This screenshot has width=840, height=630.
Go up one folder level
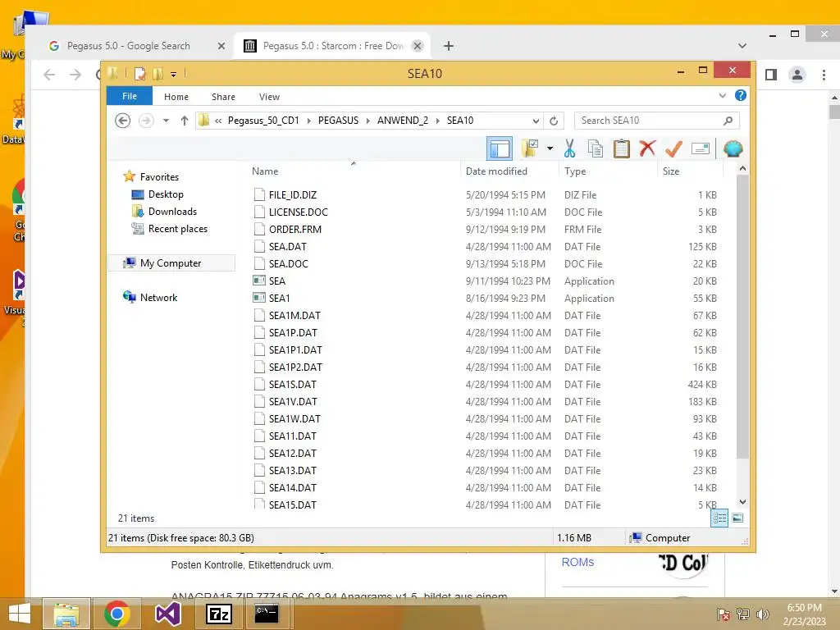pyautogui.click(x=185, y=121)
